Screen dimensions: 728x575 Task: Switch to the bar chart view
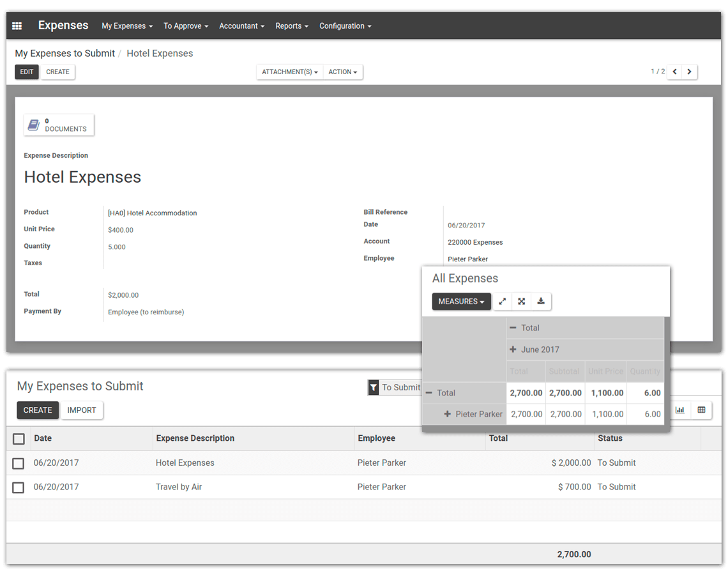coord(679,410)
